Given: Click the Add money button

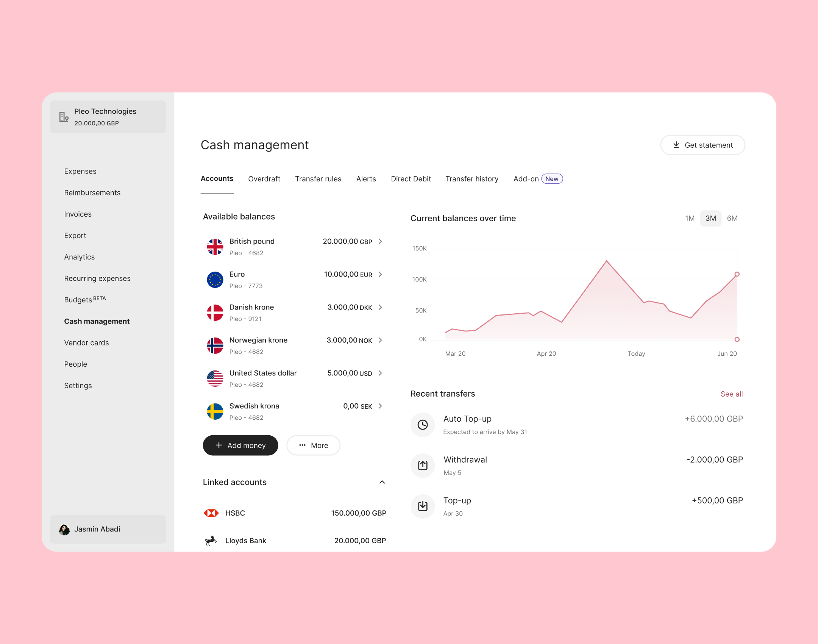Looking at the screenshot, I should [240, 445].
